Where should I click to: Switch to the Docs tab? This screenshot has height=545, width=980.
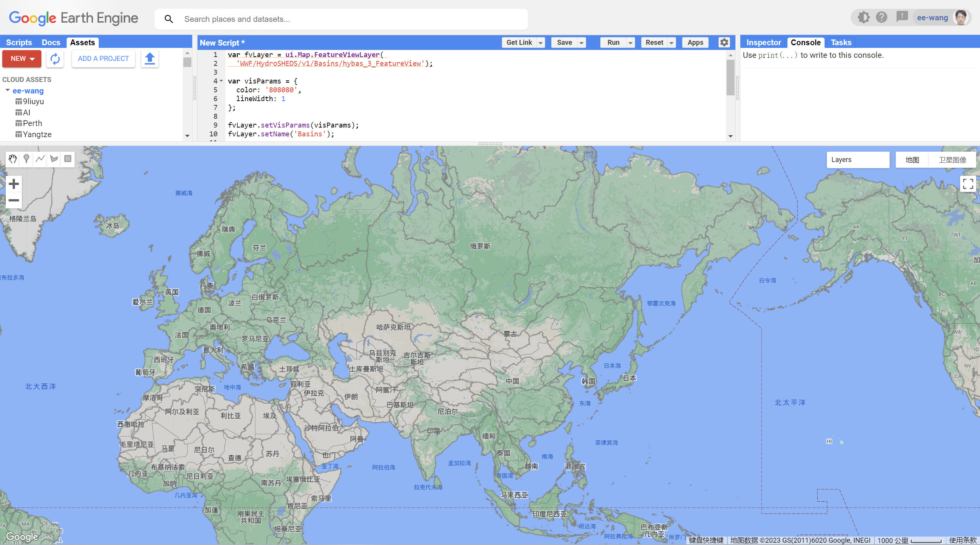tap(51, 43)
